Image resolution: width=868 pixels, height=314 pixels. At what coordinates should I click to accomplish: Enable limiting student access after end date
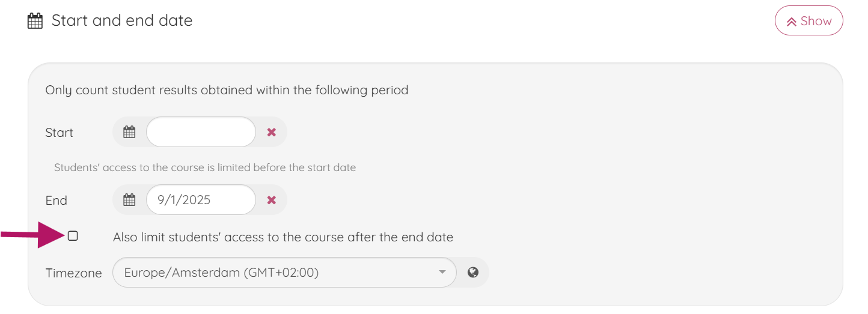click(73, 236)
